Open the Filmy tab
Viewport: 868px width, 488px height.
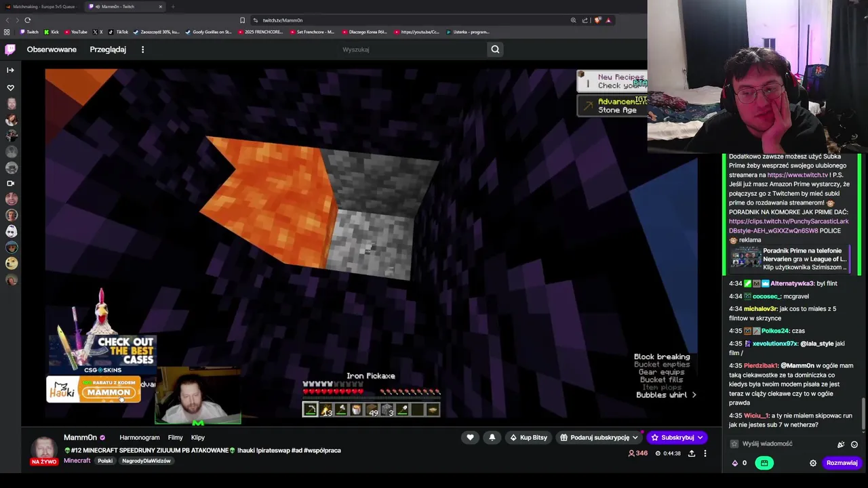pyautogui.click(x=175, y=438)
